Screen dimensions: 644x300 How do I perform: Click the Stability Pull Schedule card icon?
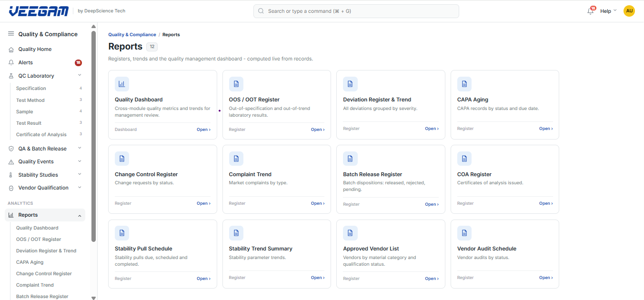(122, 233)
